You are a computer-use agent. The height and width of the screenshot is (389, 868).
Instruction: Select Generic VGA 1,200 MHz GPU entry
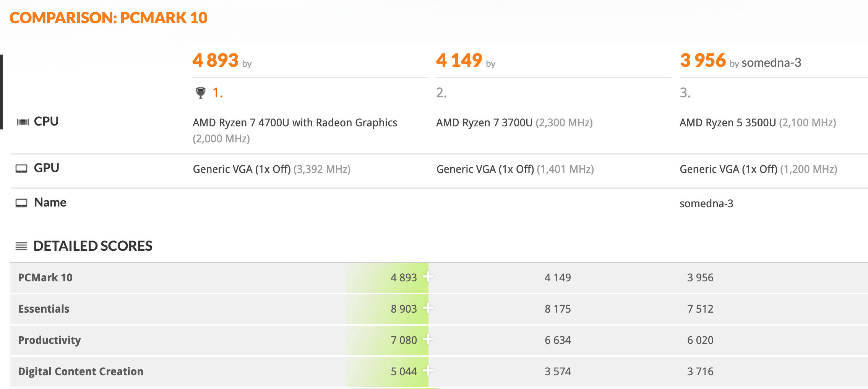pyautogui.click(x=758, y=169)
